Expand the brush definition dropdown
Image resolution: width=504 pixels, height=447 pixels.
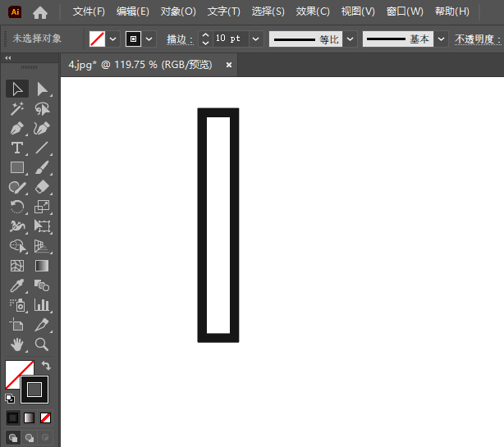[x=442, y=39]
